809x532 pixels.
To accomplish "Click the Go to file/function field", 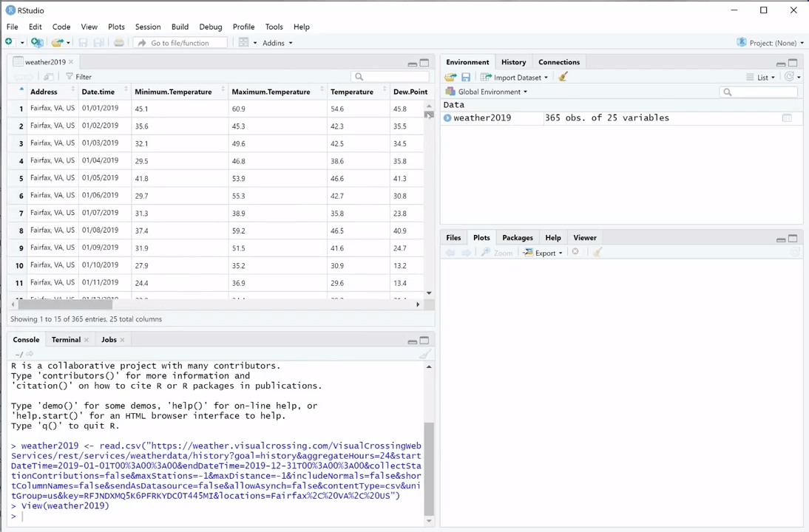I will click(x=180, y=43).
